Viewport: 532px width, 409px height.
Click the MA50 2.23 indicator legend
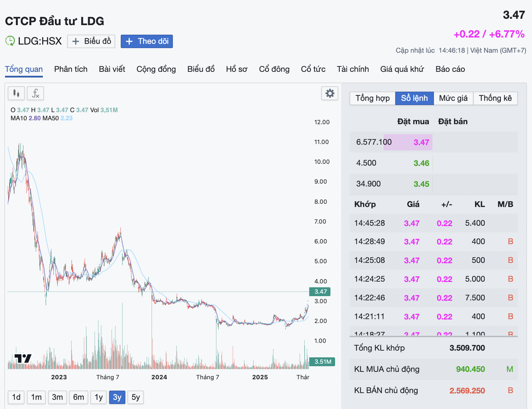click(x=57, y=118)
